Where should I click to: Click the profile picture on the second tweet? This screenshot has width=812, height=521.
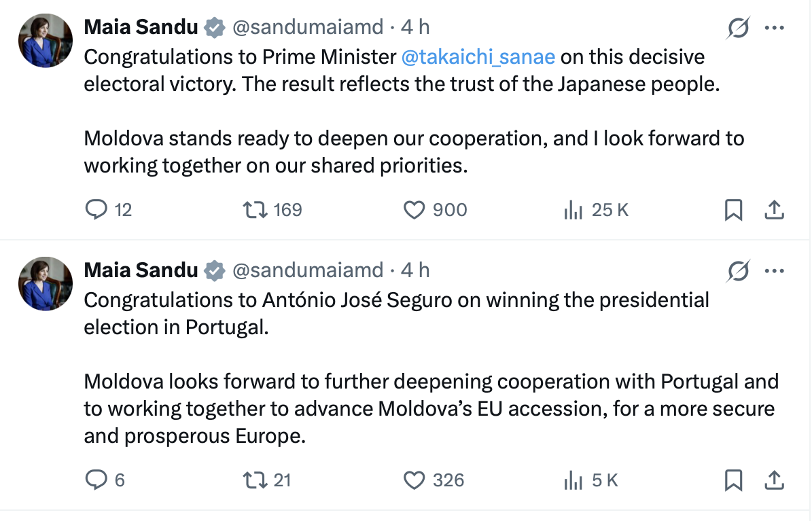tap(46, 284)
